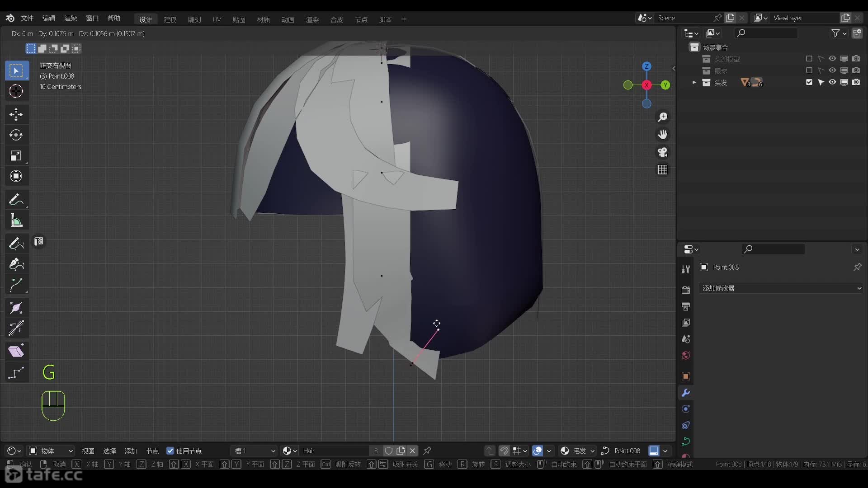Switch to the UV workspace tab

[x=217, y=19]
